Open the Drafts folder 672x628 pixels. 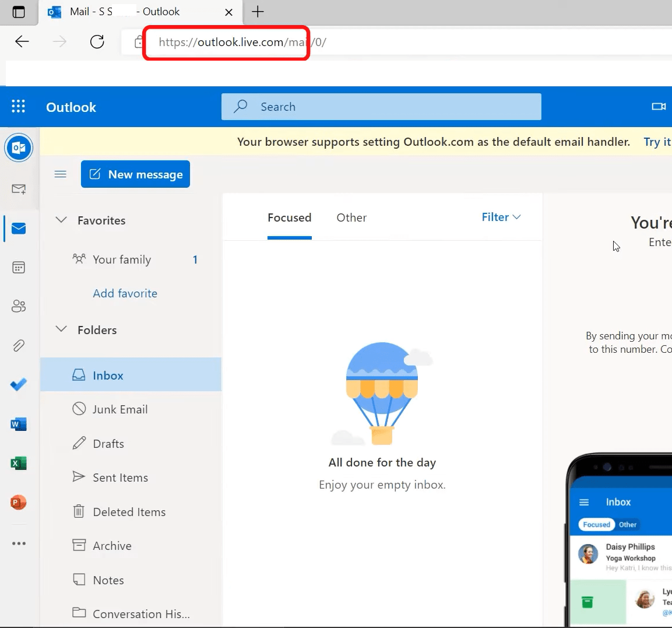point(131,443)
